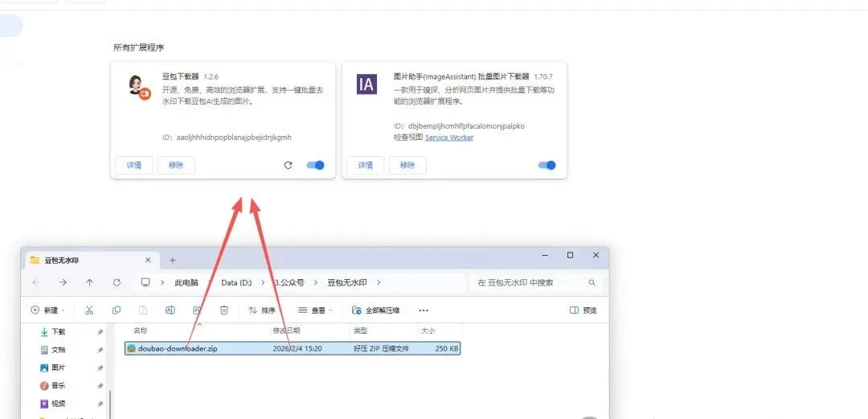
Task: Minimize the File Explorer window
Action: pyautogui.click(x=545, y=255)
